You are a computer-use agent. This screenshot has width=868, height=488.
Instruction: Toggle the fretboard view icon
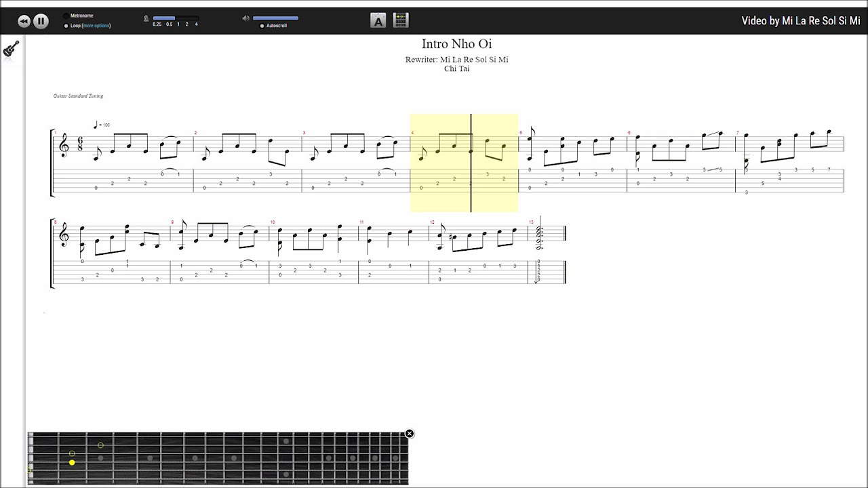(401, 21)
